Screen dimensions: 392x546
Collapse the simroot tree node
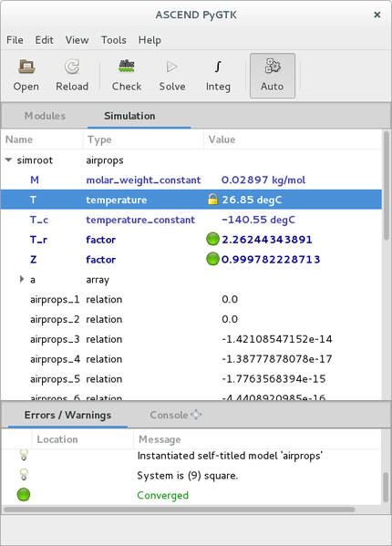[x=9, y=160]
